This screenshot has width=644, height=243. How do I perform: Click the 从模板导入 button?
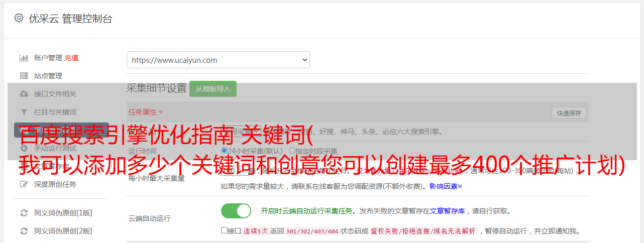tap(213, 89)
